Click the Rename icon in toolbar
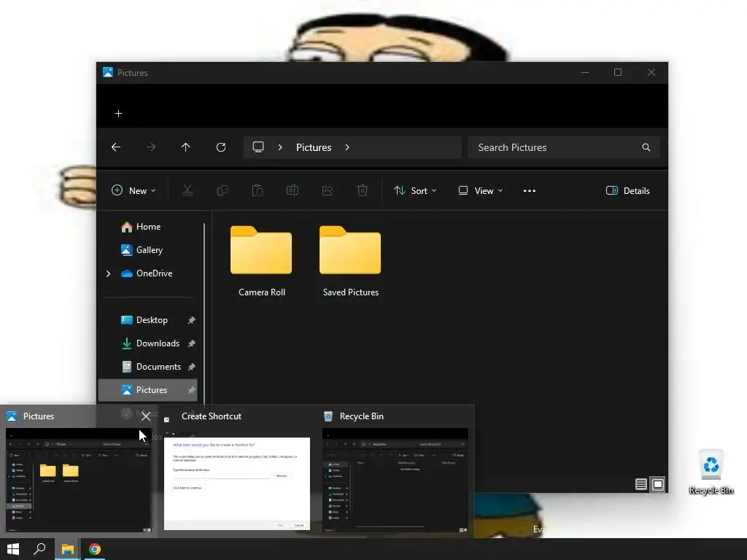 point(293,190)
